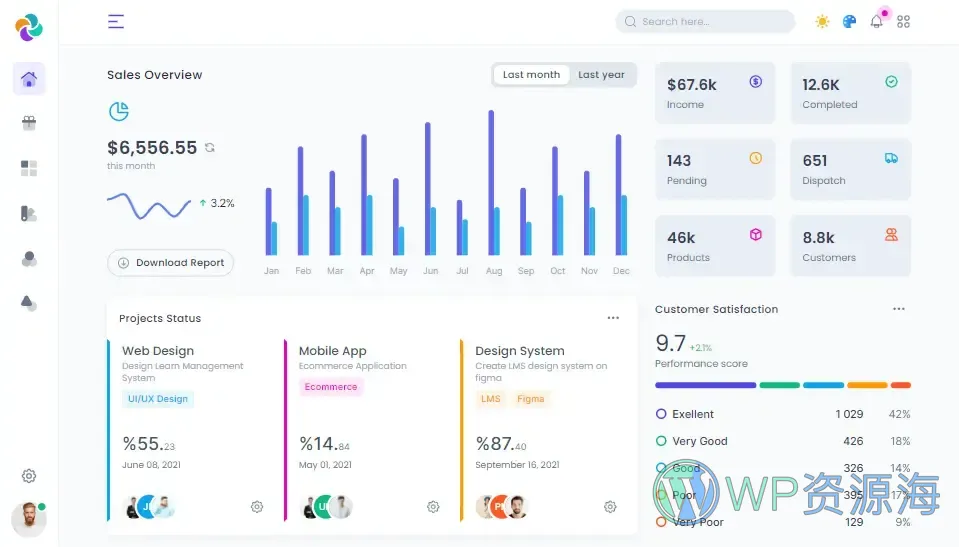Click the Ecommerce tag on Mobile App
Image resolution: width=959 pixels, height=547 pixels.
coord(331,387)
